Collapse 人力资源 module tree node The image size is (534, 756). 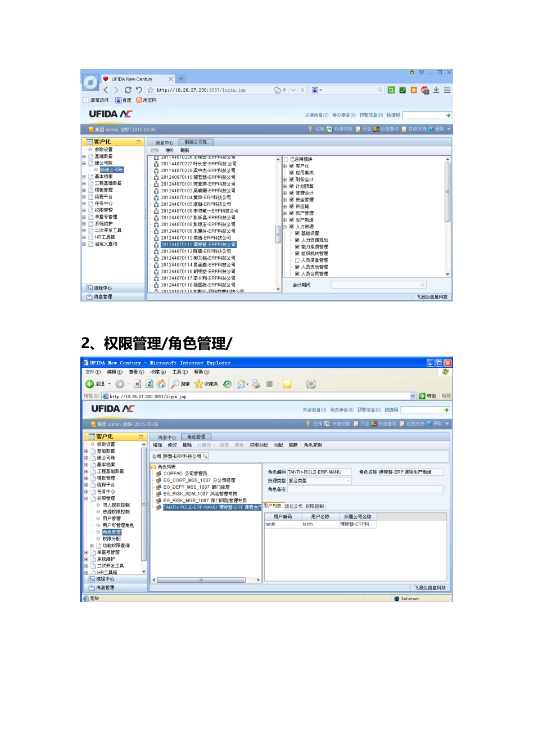(285, 227)
